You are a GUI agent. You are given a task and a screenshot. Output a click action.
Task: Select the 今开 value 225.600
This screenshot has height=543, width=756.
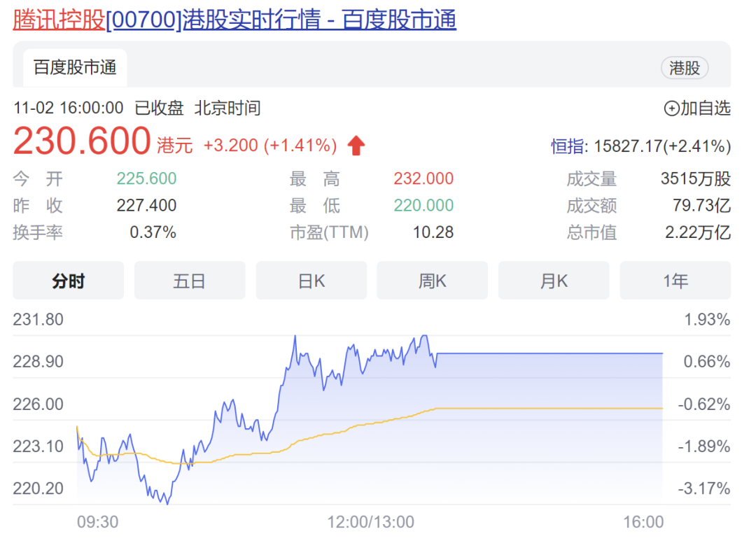[x=146, y=178]
